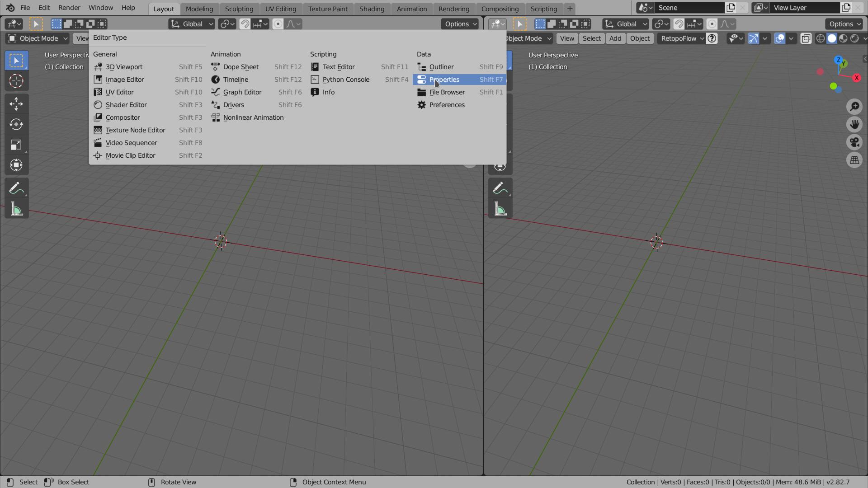Open Options dropdown in left header

[x=460, y=24]
